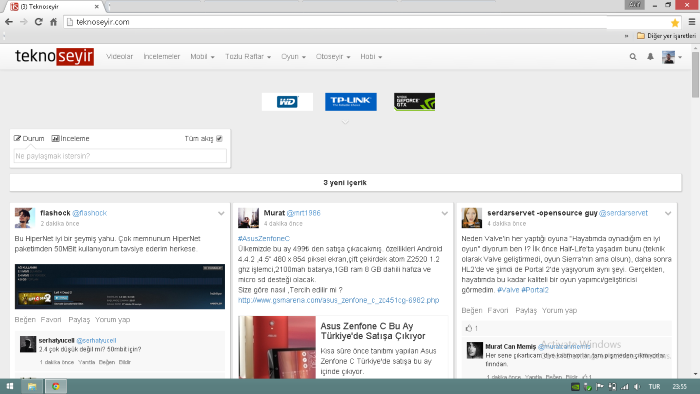Click the browser forward arrow
Image resolution: width=700 pixels, height=394 pixels.
click(24, 22)
